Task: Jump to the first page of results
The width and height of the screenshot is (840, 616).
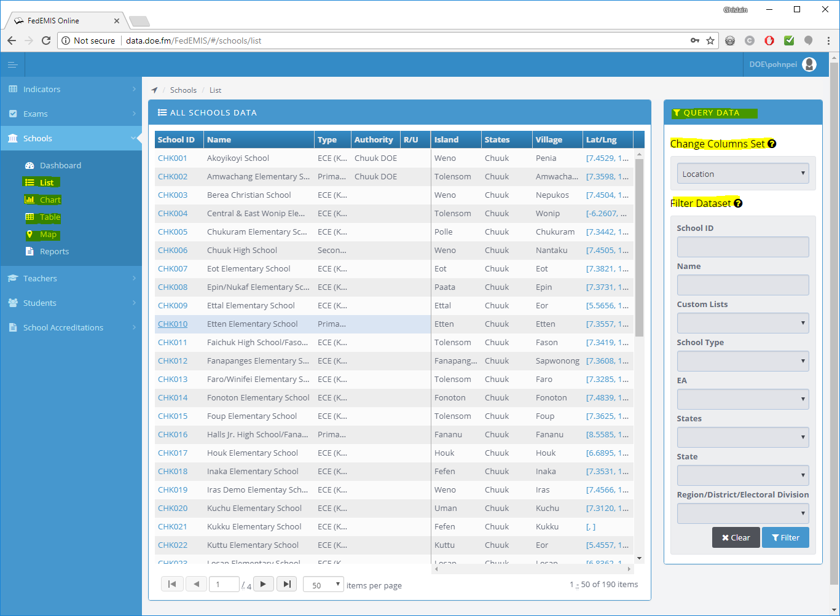Action: [172, 584]
